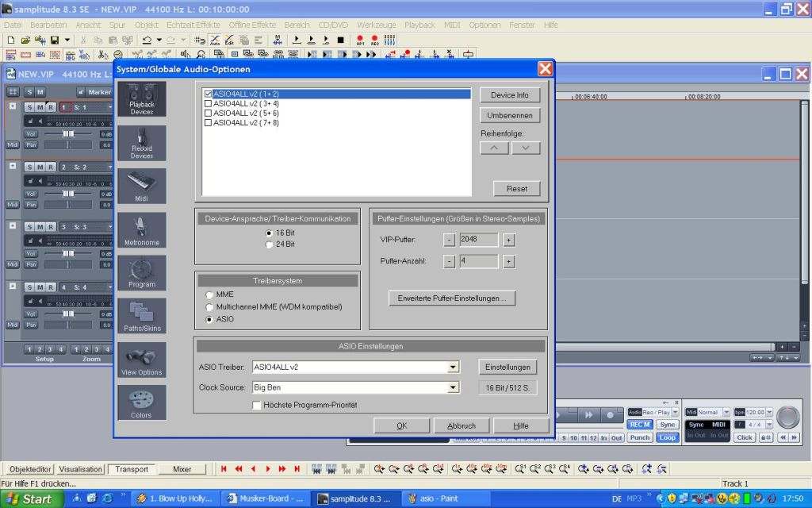Click the Edit automation mode icon
The height and width of the screenshot is (508, 812).
coord(229,40)
